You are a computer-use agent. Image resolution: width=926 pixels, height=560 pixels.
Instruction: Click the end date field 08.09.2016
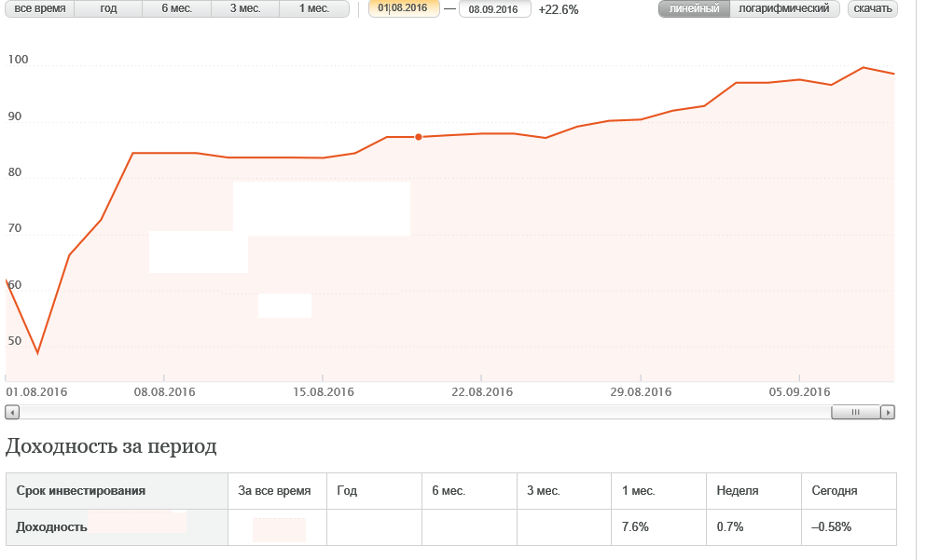[494, 9]
